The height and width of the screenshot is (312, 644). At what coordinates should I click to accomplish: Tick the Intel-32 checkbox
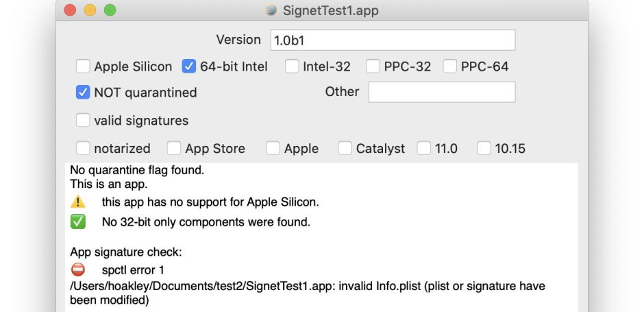(x=292, y=67)
